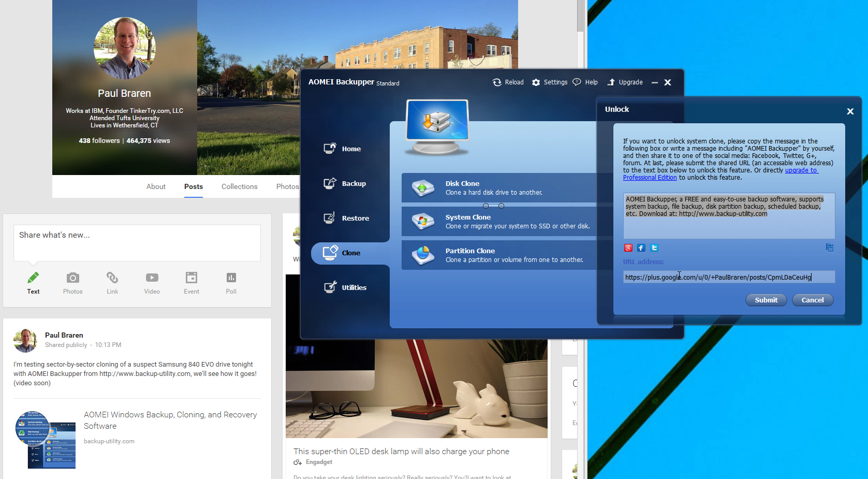This screenshot has width=868, height=479.
Task: Click the promotional message text box
Action: [729, 215]
